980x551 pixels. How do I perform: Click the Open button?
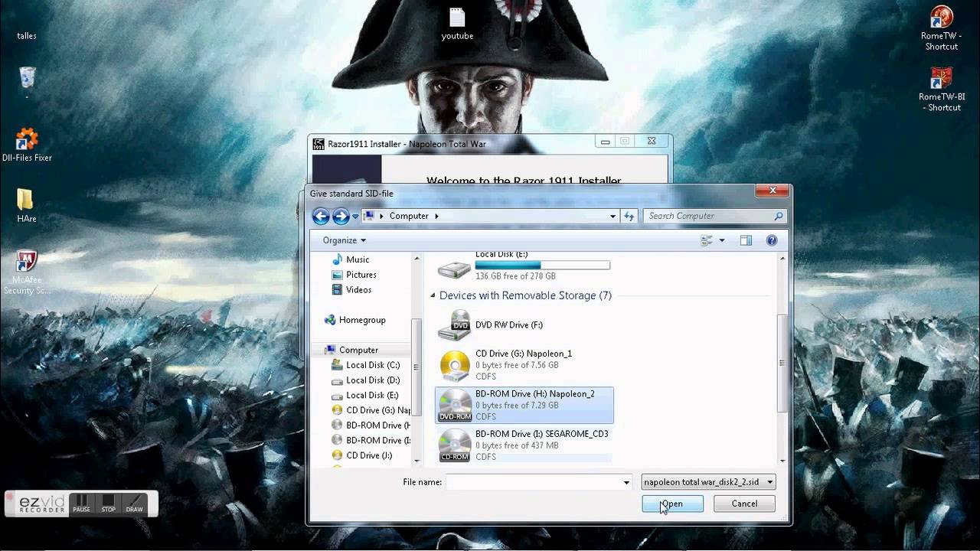click(672, 504)
